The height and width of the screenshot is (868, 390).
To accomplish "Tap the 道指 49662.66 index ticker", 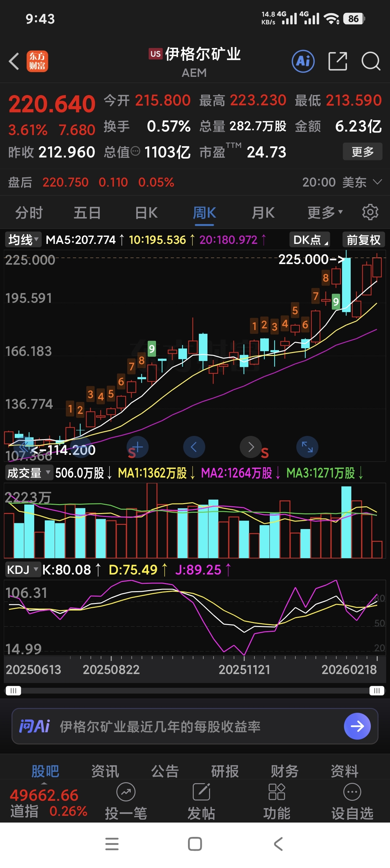I will coord(49,803).
